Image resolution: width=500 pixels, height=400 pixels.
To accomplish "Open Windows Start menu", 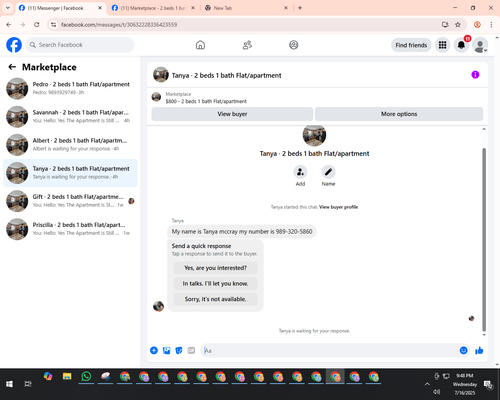I will click(9, 384).
